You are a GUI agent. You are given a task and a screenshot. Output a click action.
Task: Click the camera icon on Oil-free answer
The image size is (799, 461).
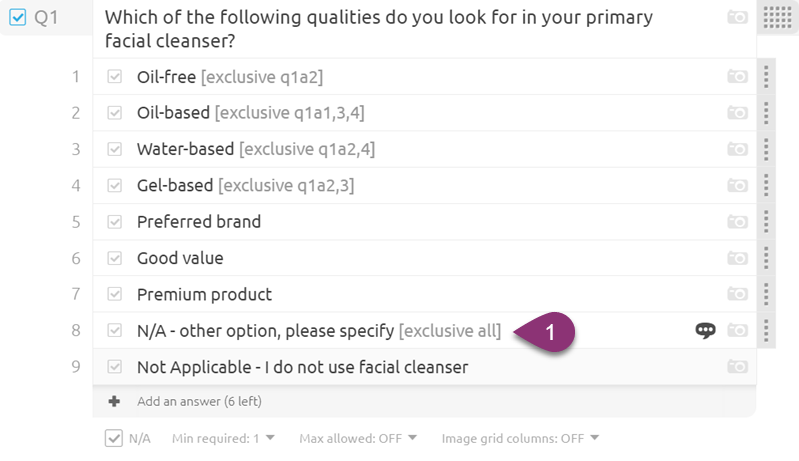click(x=737, y=76)
